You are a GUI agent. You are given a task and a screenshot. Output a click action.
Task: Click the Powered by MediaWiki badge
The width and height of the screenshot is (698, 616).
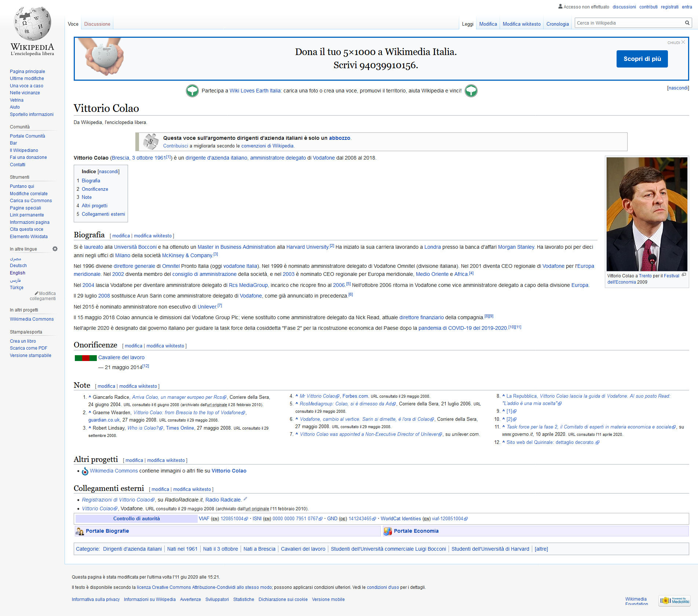[675, 601]
